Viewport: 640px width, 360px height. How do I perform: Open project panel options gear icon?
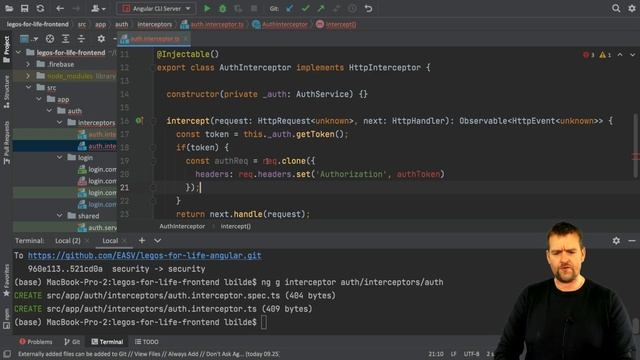click(x=101, y=39)
